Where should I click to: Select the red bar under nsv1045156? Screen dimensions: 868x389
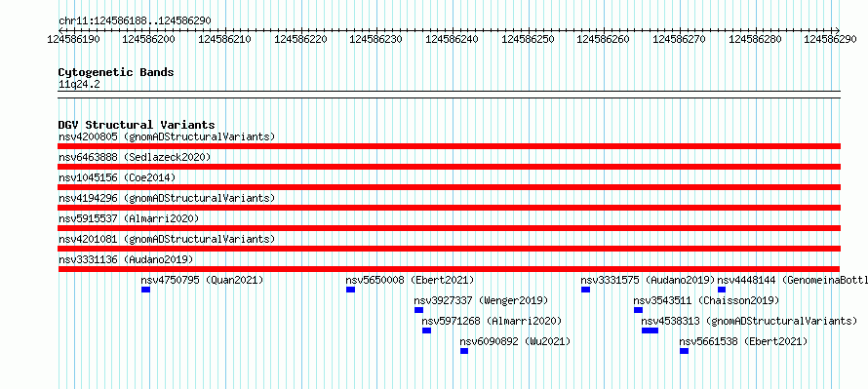click(x=449, y=187)
